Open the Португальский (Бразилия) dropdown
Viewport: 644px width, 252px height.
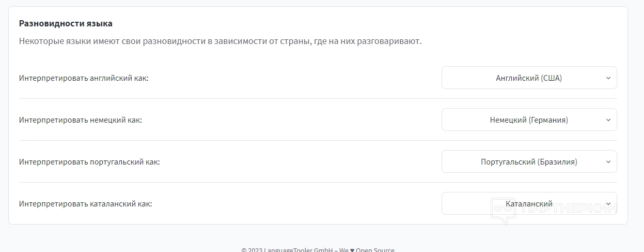(528, 162)
